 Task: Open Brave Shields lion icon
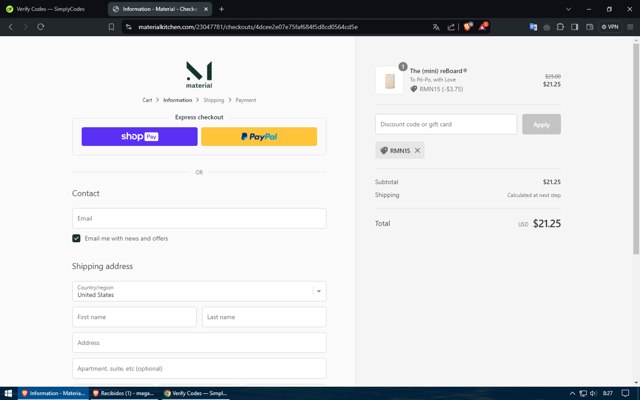(468, 27)
